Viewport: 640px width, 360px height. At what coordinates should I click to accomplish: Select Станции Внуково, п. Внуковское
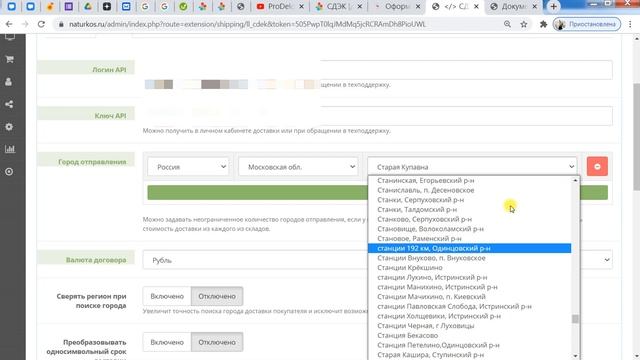tap(469, 258)
